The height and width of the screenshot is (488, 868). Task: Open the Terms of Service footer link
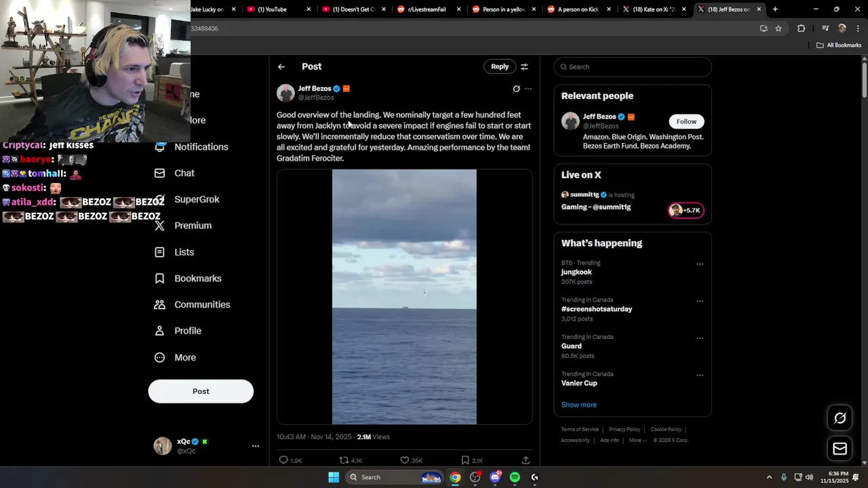pyautogui.click(x=580, y=429)
